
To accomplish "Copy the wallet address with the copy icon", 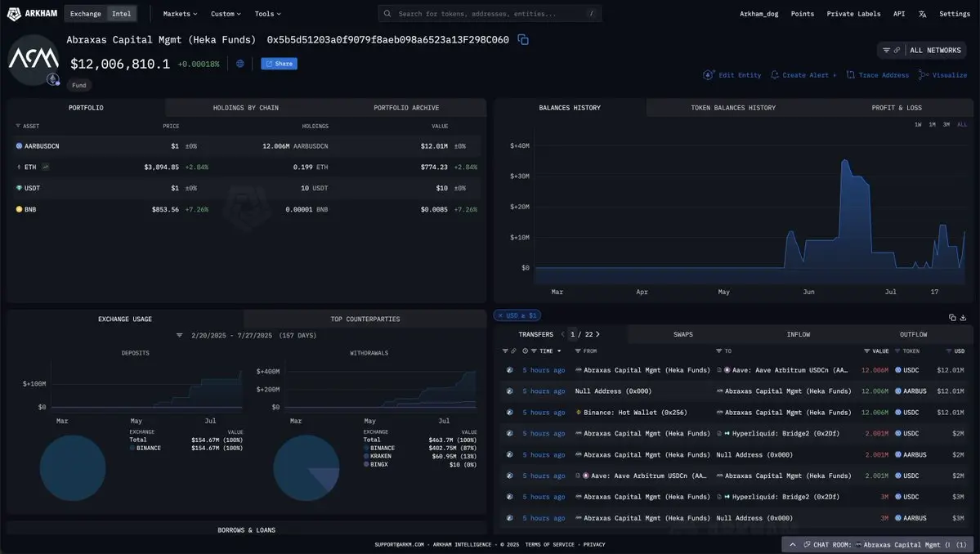I will coord(523,40).
